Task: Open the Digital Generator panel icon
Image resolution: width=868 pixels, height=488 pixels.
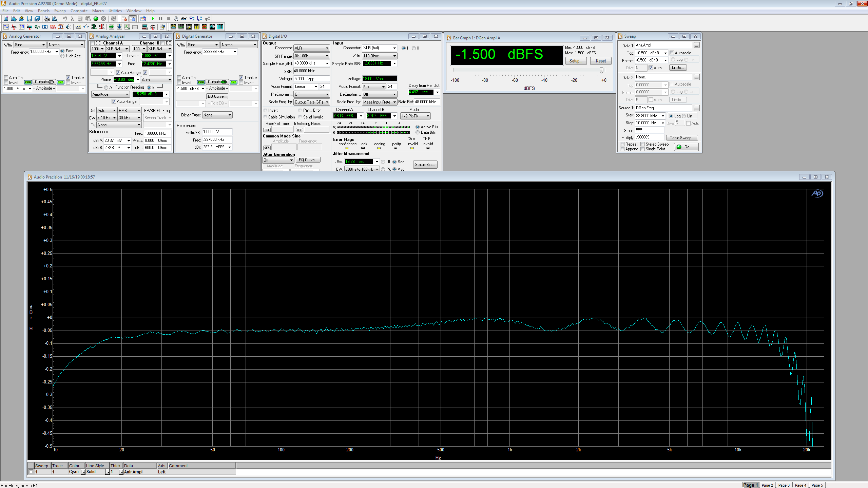Action: click(22, 27)
